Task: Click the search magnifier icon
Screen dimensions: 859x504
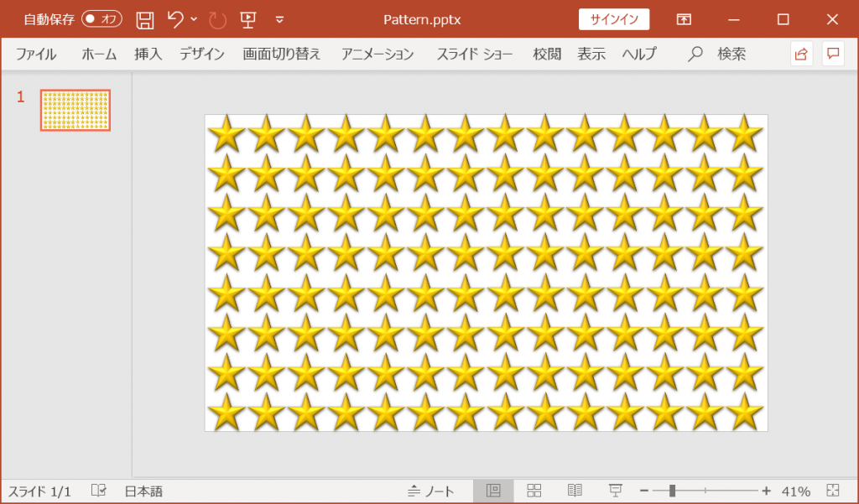Action: point(695,54)
